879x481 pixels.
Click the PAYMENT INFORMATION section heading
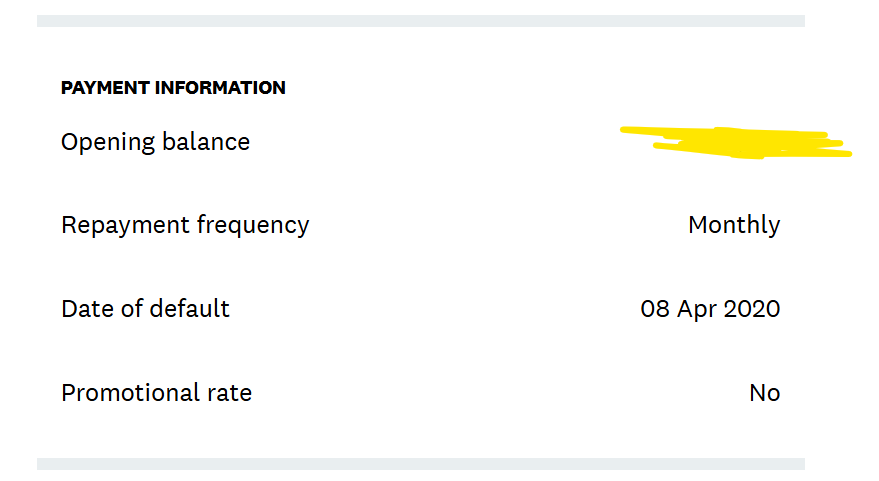(x=173, y=88)
